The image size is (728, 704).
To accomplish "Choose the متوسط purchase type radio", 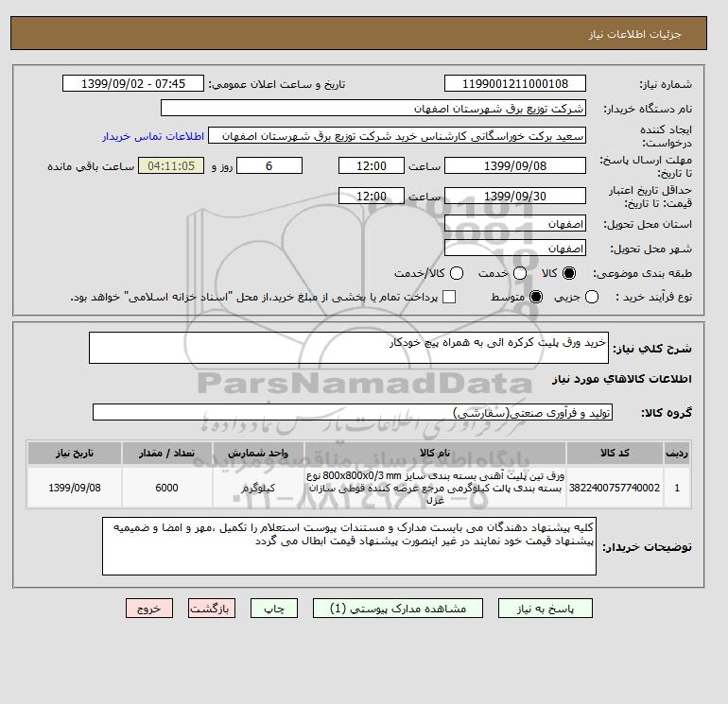I will click(536, 297).
